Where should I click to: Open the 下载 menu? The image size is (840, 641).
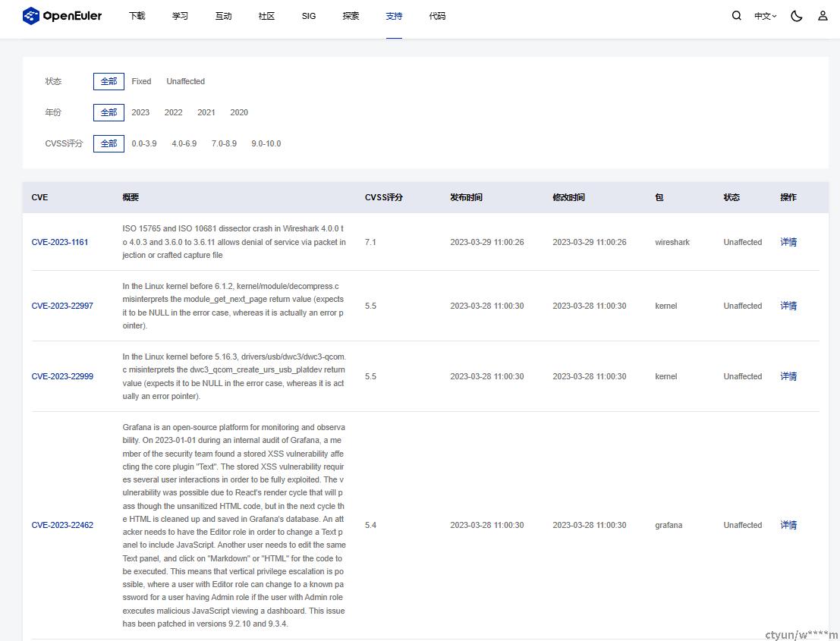coord(137,16)
